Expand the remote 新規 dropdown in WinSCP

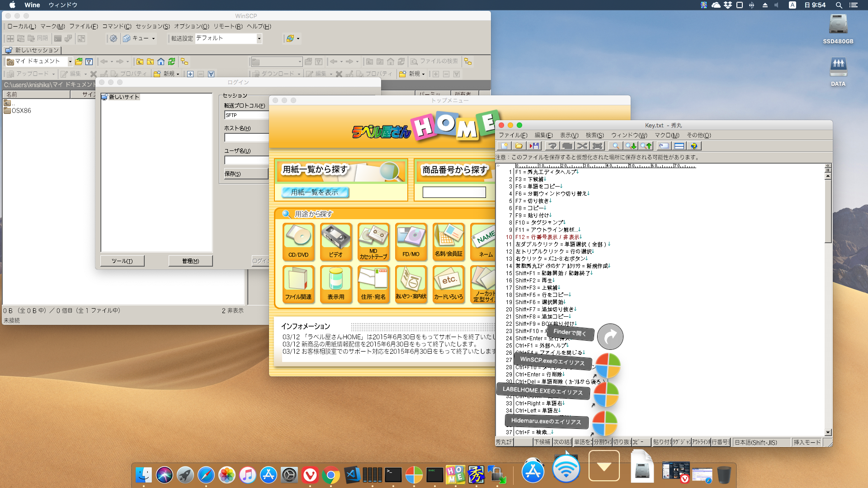pos(423,74)
